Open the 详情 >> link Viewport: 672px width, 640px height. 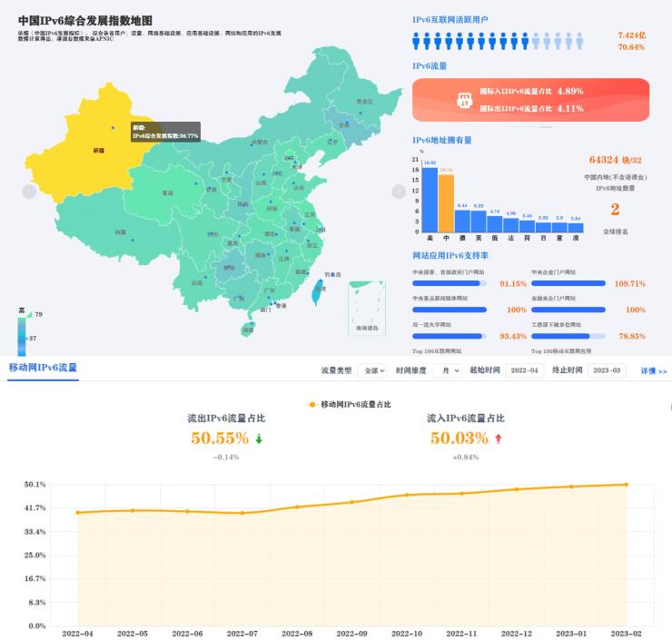(654, 371)
